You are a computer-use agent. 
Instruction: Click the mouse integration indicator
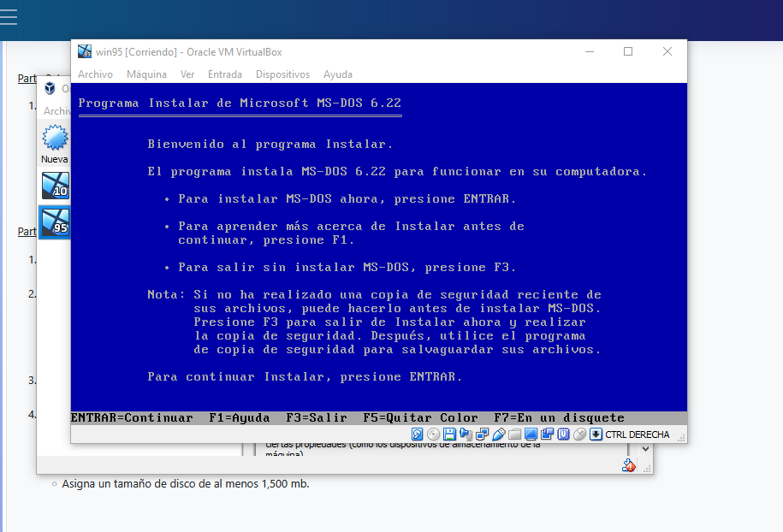(x=579, y=434)
